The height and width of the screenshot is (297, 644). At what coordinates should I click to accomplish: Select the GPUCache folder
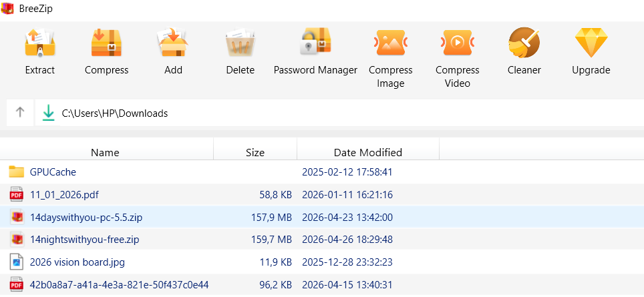click(53, 172)
